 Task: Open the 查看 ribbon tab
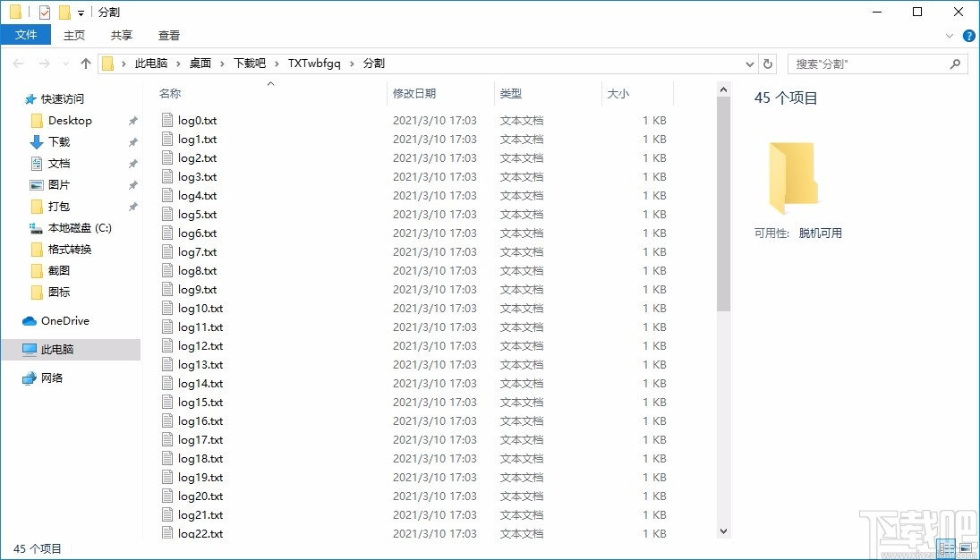pos(168,35)
